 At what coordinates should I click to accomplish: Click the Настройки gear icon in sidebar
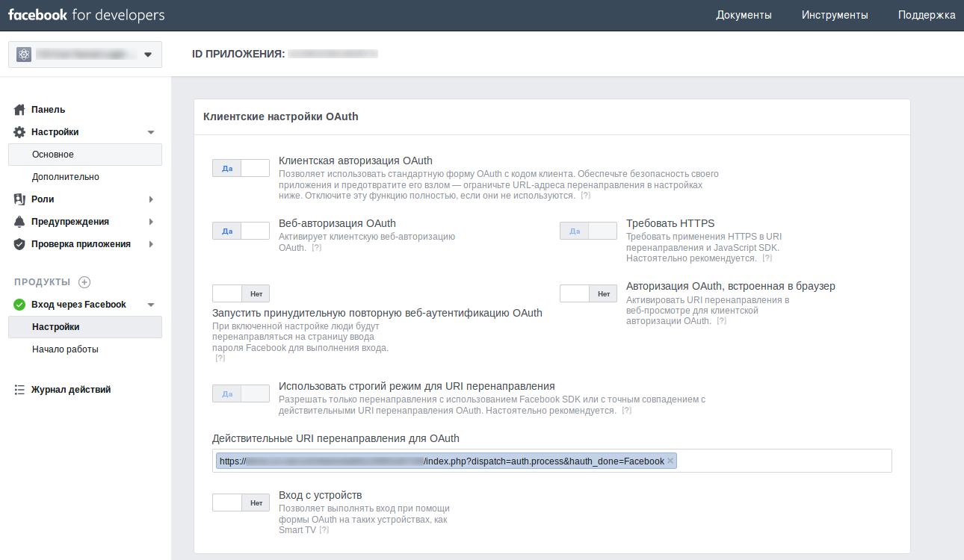pyautogui.click(x=20, y=132)
